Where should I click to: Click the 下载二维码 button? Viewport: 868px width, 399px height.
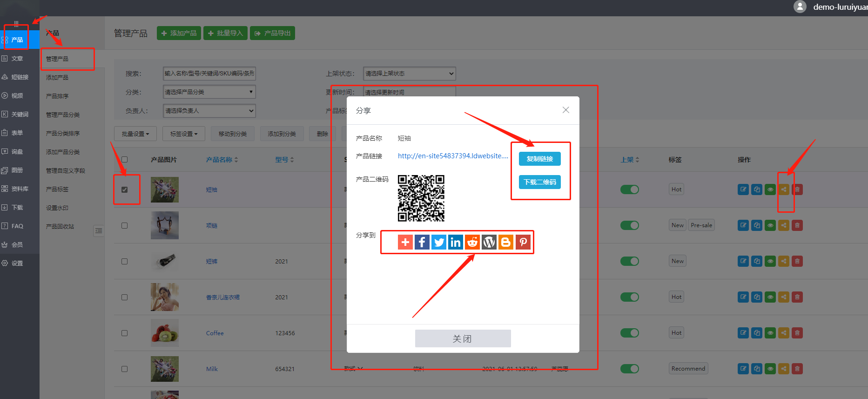point(539,182)
